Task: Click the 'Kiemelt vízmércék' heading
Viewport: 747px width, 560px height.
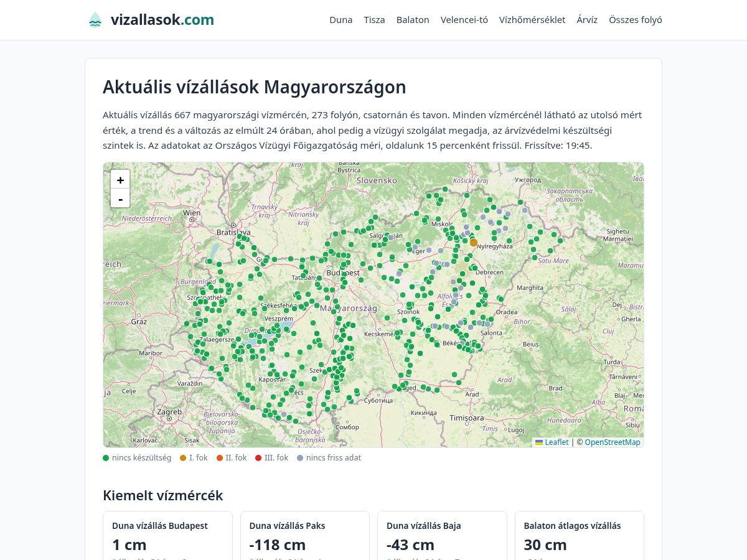Action: [163, 496]
